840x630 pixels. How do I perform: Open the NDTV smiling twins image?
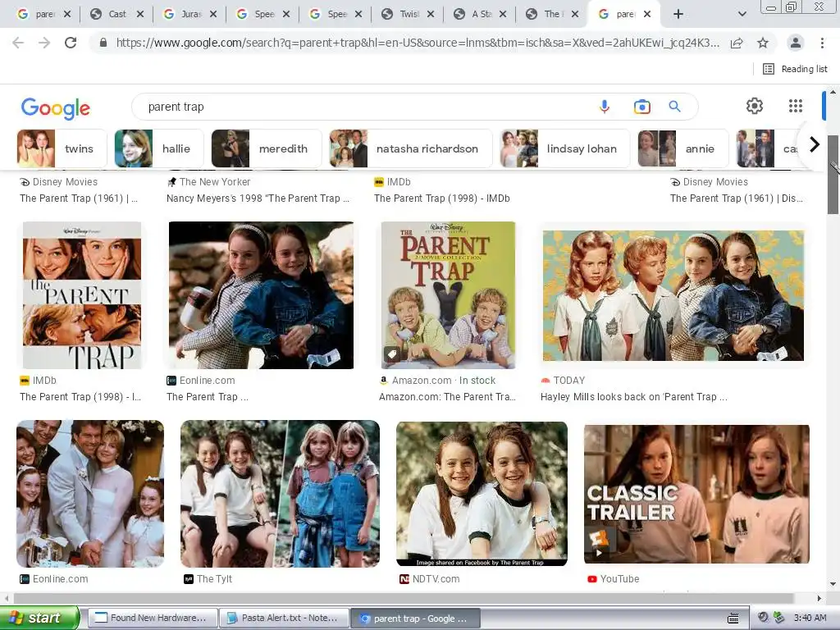(x=482, y=493)
